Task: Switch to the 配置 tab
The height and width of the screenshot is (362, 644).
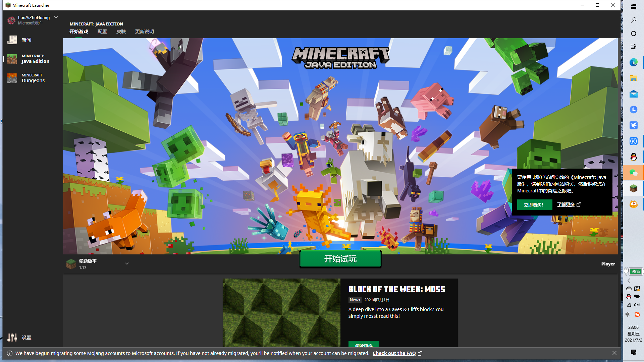Action: pos(102,32)
